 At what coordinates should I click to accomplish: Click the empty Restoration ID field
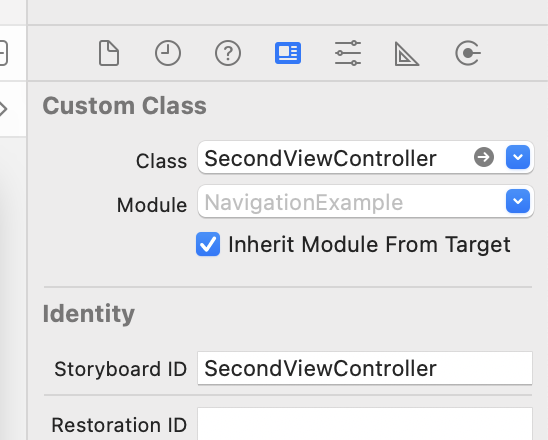[365, 424]
